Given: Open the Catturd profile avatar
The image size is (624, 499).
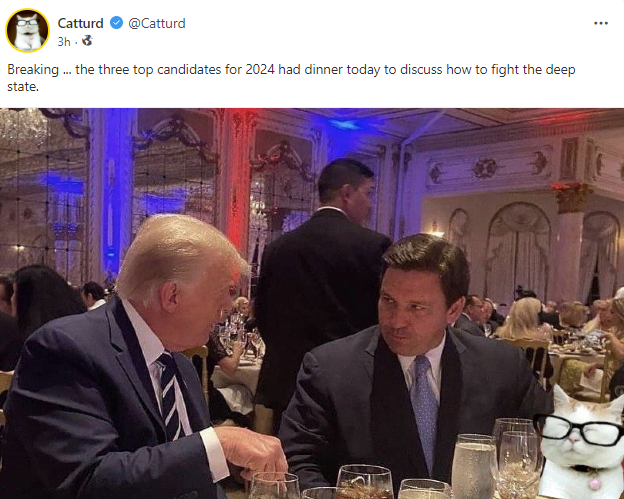Looking at the screenshot, I should (x=28, y=30).
